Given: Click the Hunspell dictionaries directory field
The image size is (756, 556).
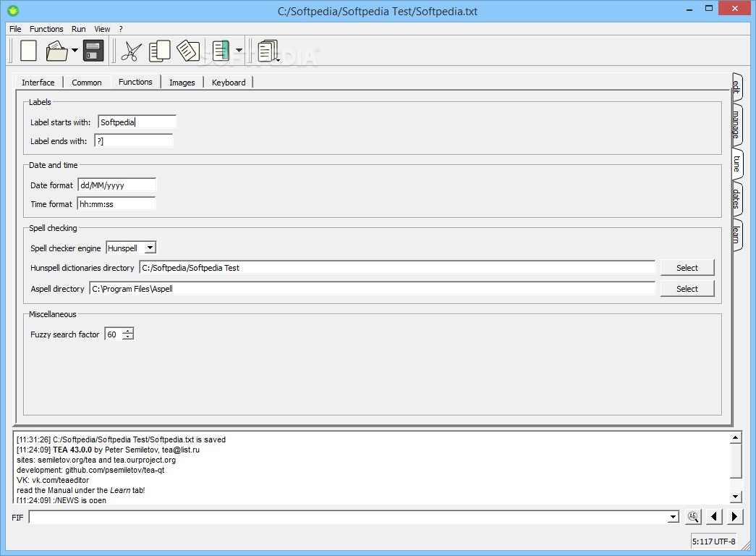Looking at the screenshot, I should pos(397,267).
